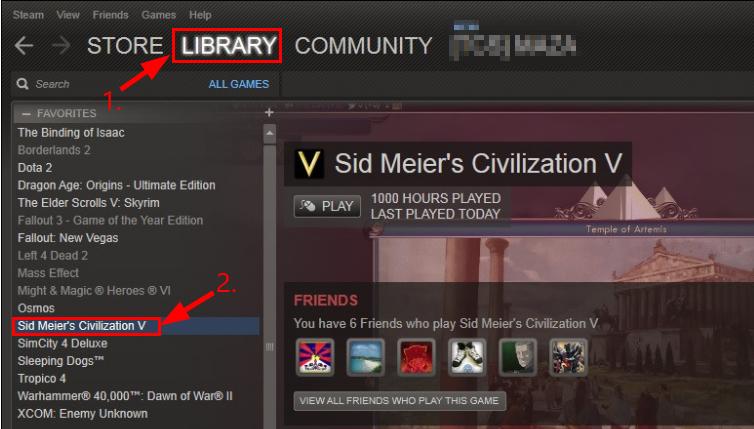Viewport: 754px width, 429px height.
Task: Open the beach scenery friend avatar
Action: 365,357
